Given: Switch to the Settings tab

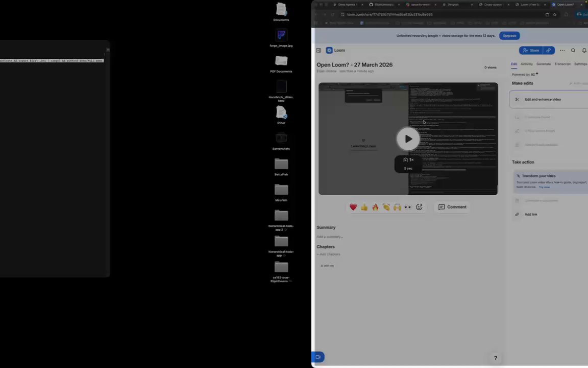Looking at the screenshot, I should pyautogui.click(x=580, y=64).
